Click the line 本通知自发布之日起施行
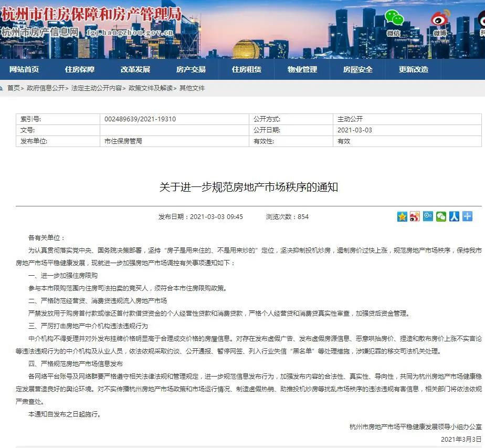Viewport: 485px width, 448px height. point(65,414)
